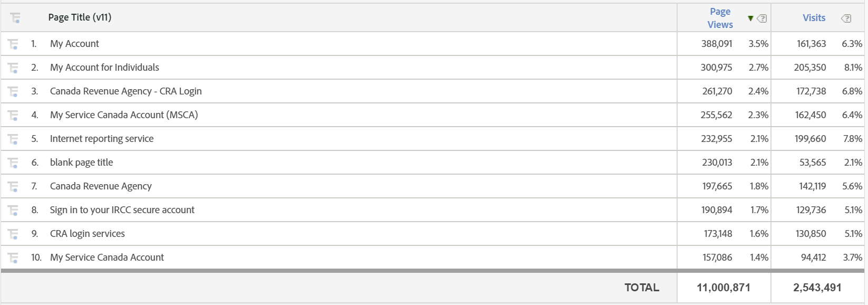Click the Page Views column header link

[720, 18]
